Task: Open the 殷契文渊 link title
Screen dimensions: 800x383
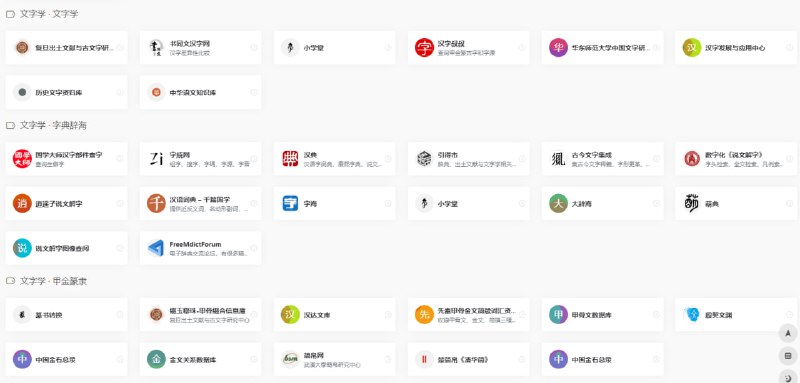Action: [719, 315]
